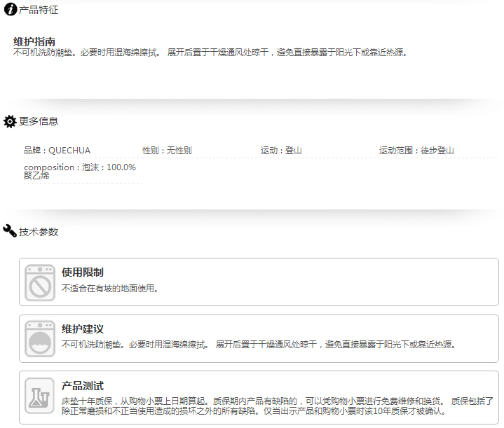The image size is (504, 428).
Task: Click the 运动:登山 attribute
Action: (x=281, y=151)
